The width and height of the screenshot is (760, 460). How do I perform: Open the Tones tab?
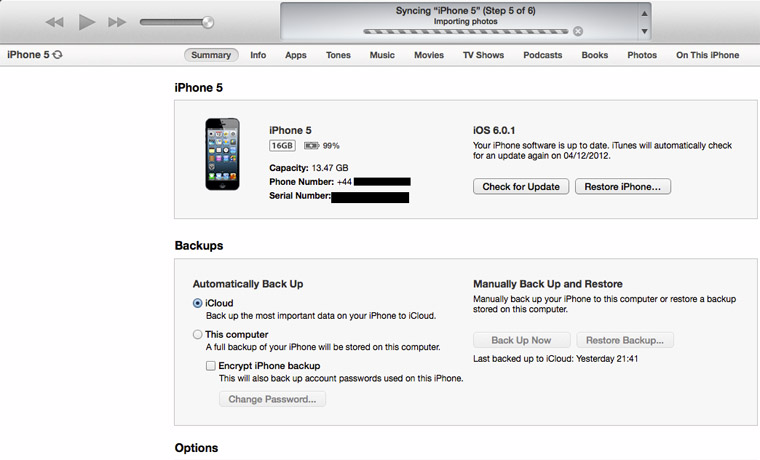tap(338, 55)
